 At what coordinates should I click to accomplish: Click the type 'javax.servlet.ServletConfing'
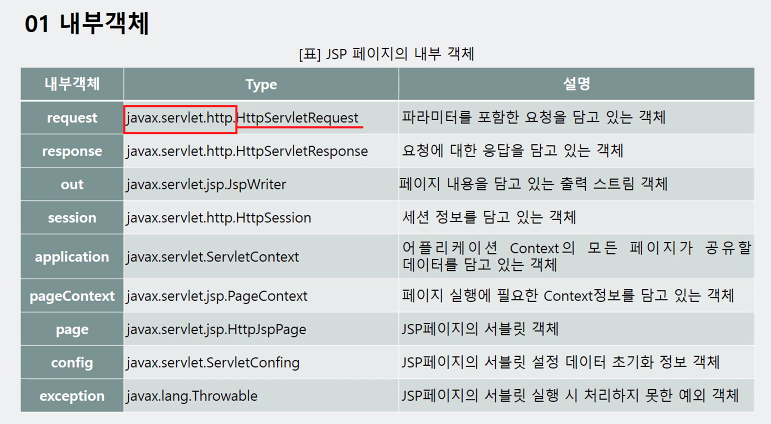[x=213, y=363]
